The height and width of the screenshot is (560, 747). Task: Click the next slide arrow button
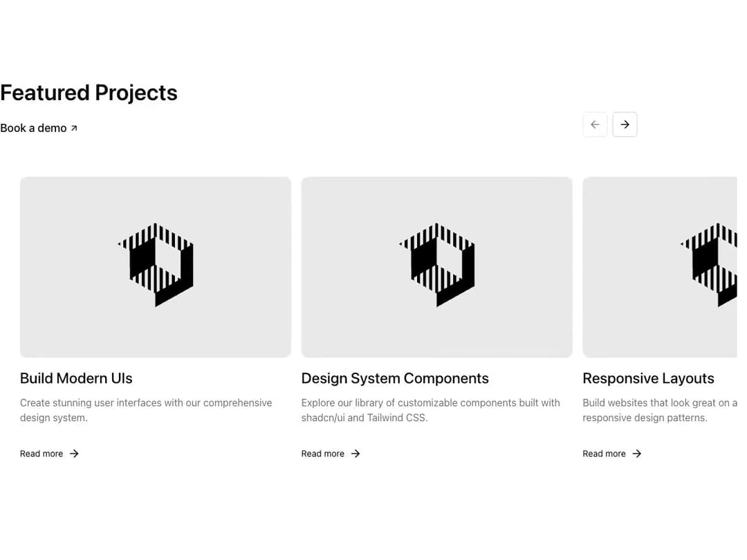(x=625, y=124)
